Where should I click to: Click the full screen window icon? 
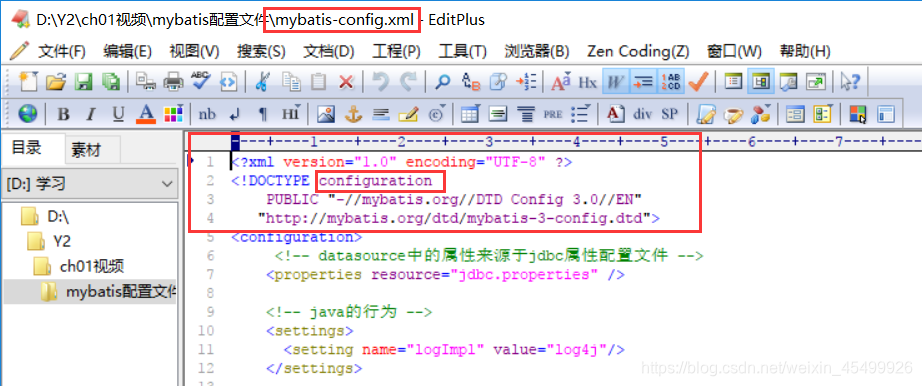pyautogui.click(x=816, y=82)
